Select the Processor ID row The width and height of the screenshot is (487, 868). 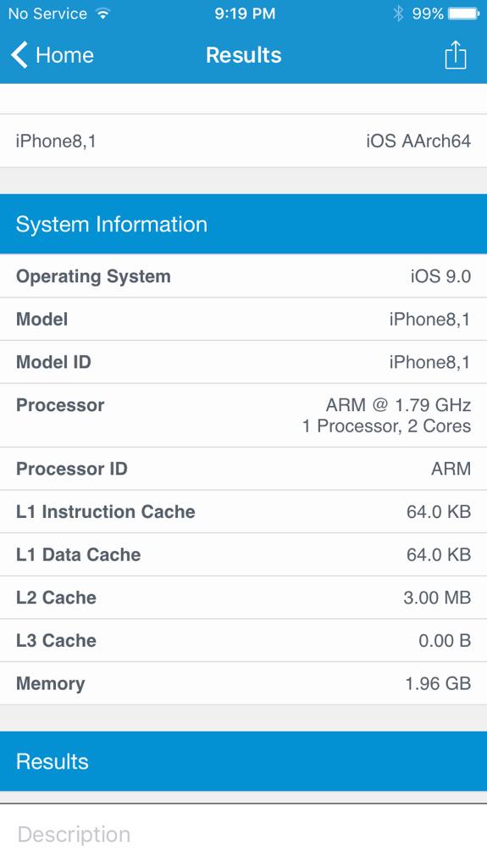[244, 468]
